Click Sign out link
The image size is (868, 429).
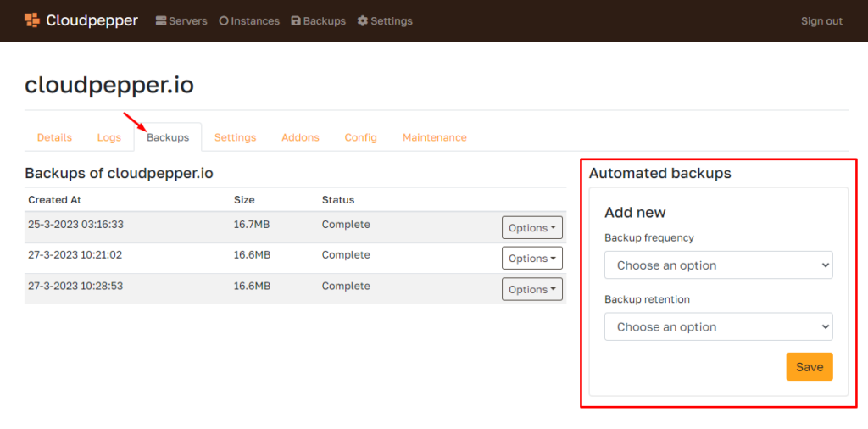click(821, 21)
